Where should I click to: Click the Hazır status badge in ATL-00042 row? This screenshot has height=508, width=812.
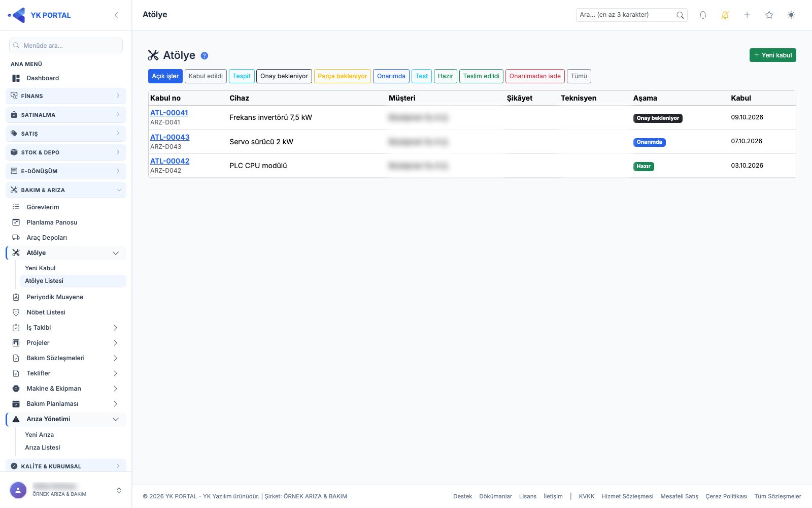click(644, 167)
